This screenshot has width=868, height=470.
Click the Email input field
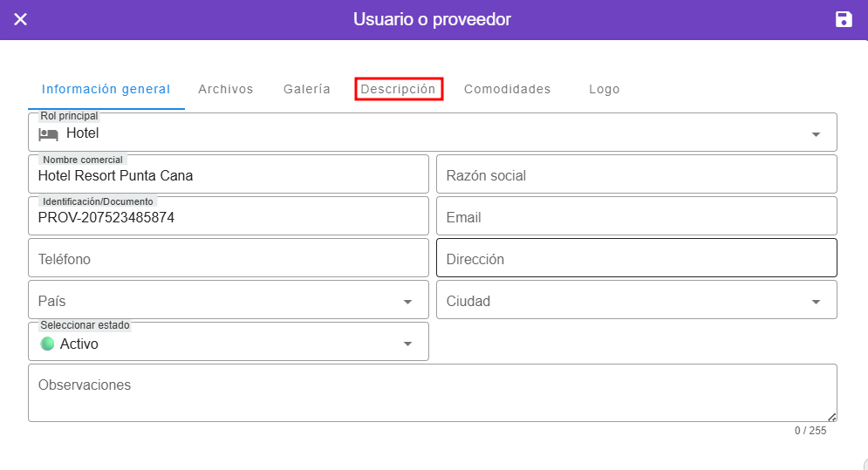pos(636,217)
